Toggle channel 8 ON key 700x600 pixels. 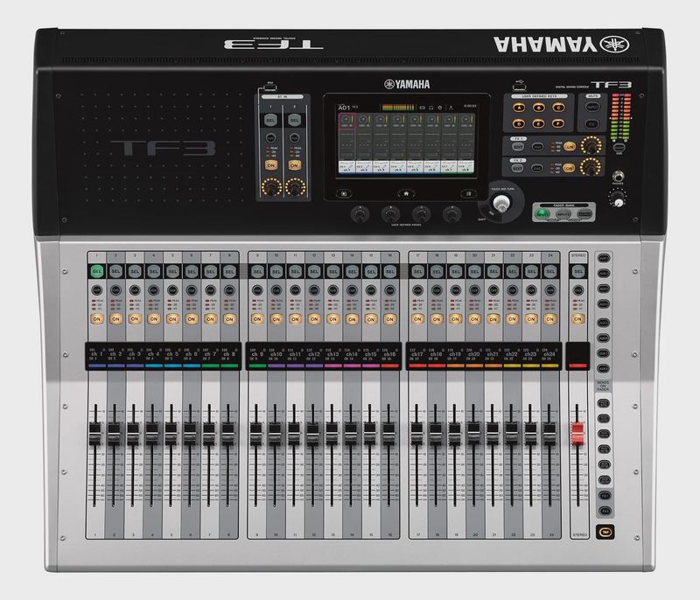click(229, 319)
